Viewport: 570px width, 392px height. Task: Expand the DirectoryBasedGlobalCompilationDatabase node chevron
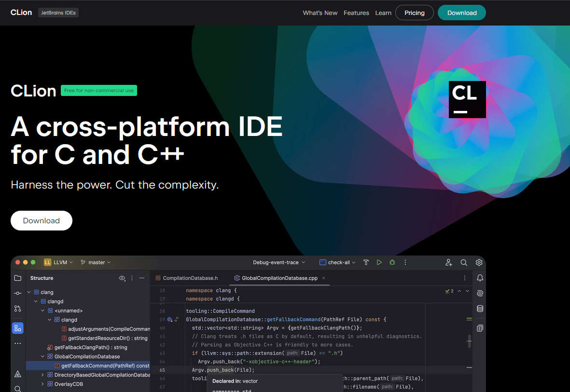point(42,375)
